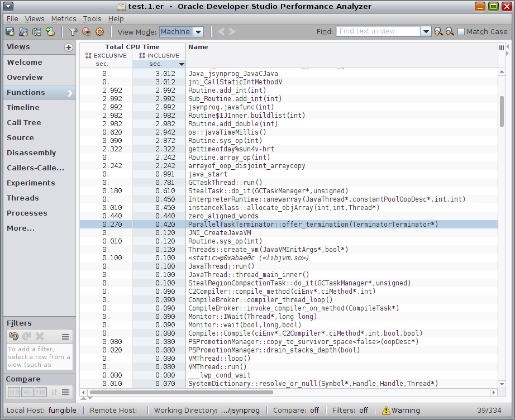
Task: Open the filter funnel toolbar icon
Action: point(73,31)
